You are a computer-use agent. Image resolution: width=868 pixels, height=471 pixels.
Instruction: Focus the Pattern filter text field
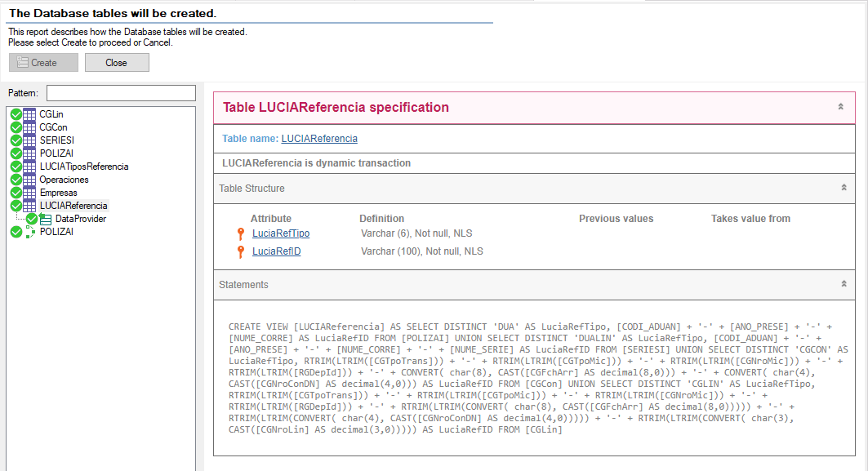[x=121, y=93]
